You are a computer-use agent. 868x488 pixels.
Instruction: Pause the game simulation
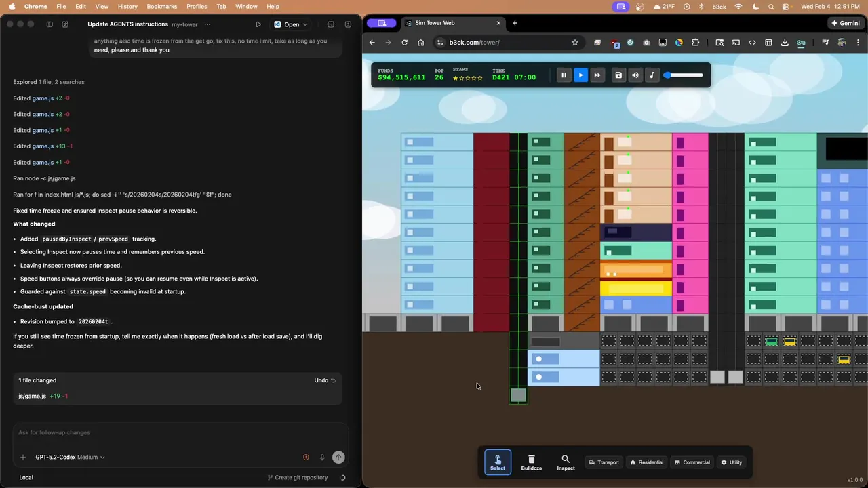[564, 75]
